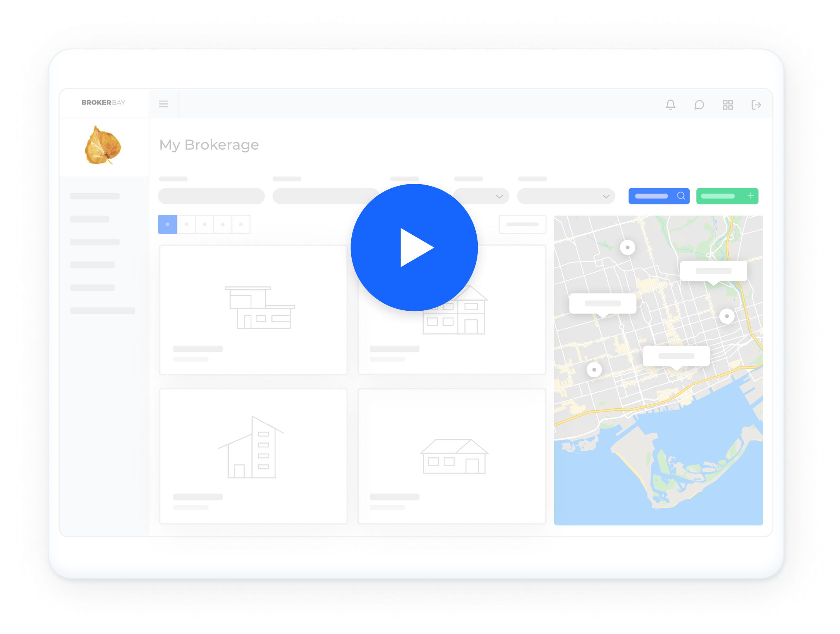Click the logout arrow icon
The height and width of the screenshot is (634, 840).
[756, 105]
